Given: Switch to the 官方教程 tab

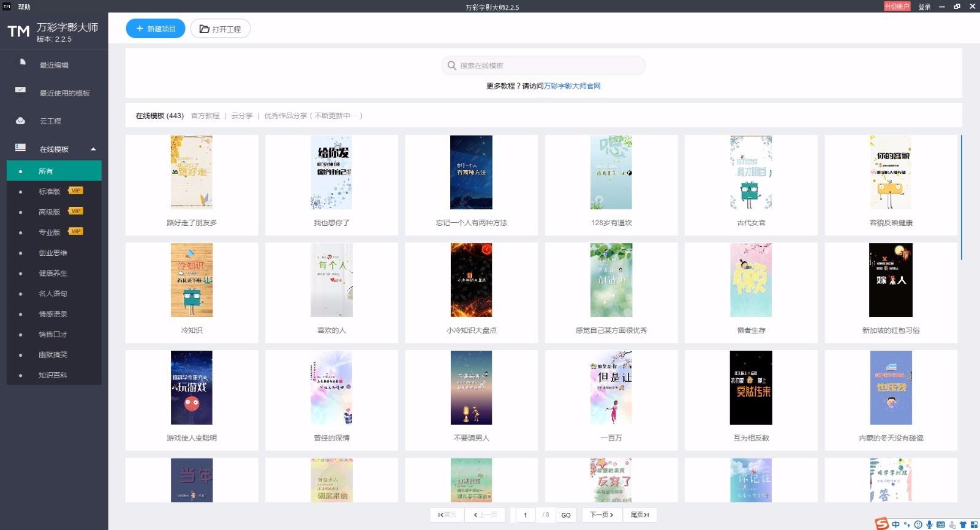Looking at the screenshot, I should click(205, 116).
